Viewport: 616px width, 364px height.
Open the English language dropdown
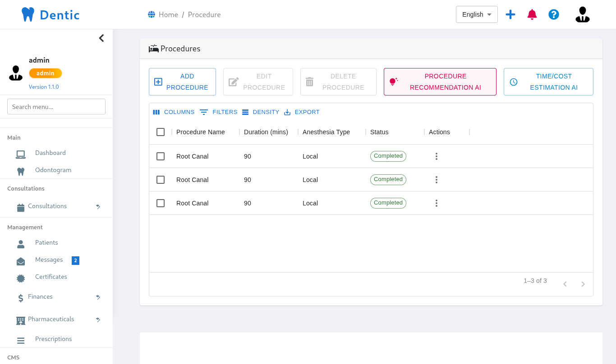click(x=477, y=14)
